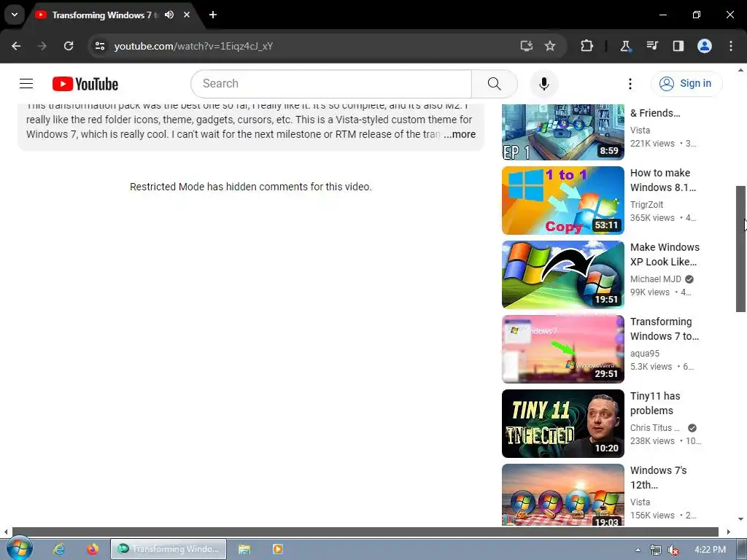Open the network tray icon
Viewport: 747px width, 560px height.
pyautogui.click(x=656, y=550)
